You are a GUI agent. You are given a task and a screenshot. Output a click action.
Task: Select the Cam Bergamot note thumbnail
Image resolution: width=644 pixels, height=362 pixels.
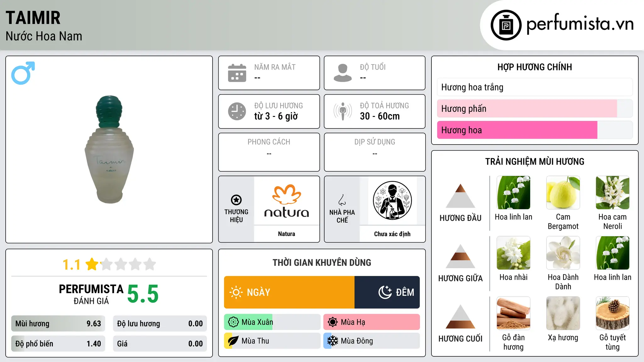(x=563, y=193)
